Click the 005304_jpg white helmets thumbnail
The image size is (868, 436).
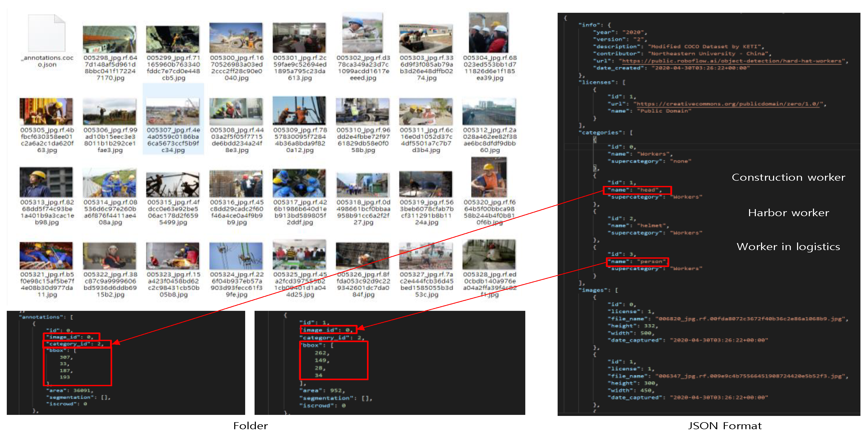[489, 33]
